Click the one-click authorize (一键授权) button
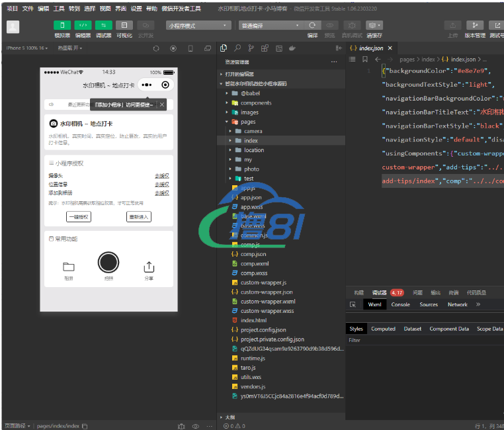The width and height of the screenshot is (504, 430). [79, 217]
